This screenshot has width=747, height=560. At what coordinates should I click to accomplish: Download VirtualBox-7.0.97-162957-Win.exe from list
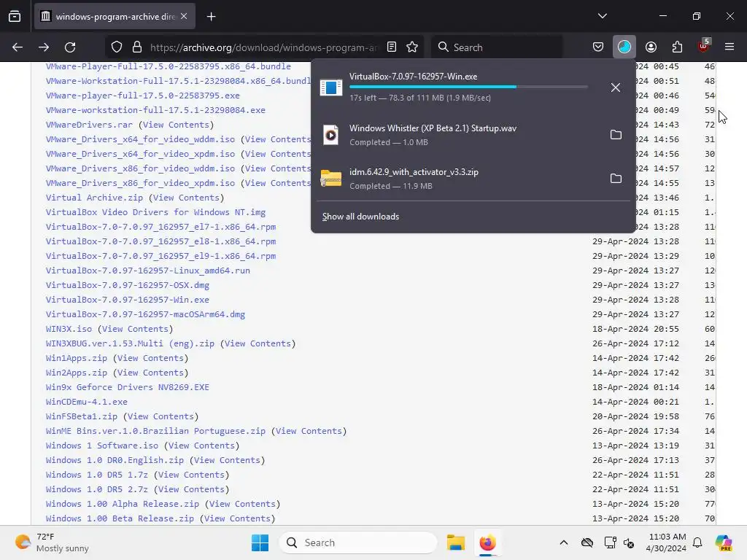click(128, 300)
